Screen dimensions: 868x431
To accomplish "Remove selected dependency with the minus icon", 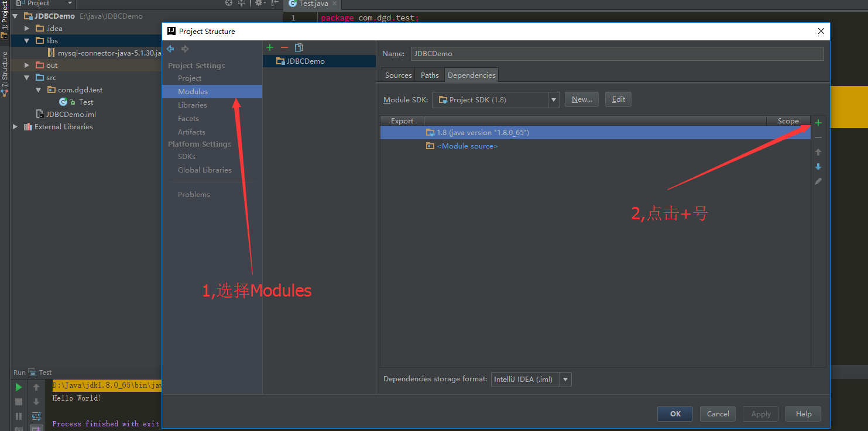I will pyautogui.click(x=818, y=137).
